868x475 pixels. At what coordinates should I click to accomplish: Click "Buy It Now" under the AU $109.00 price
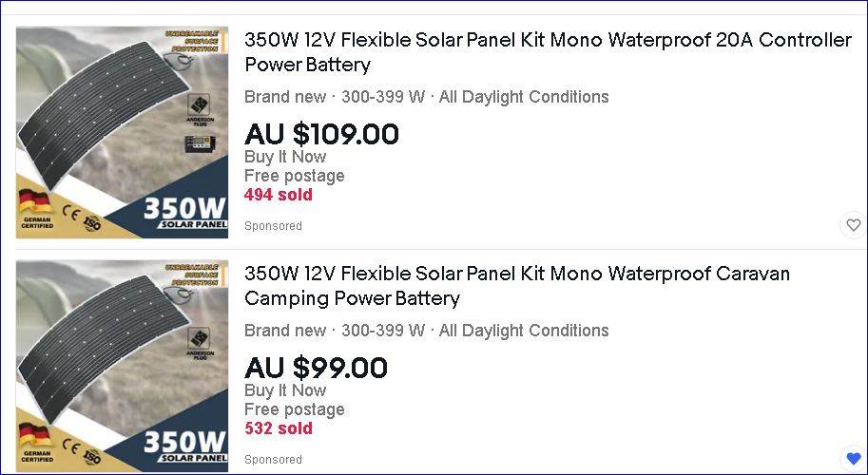tap(285, 157)
